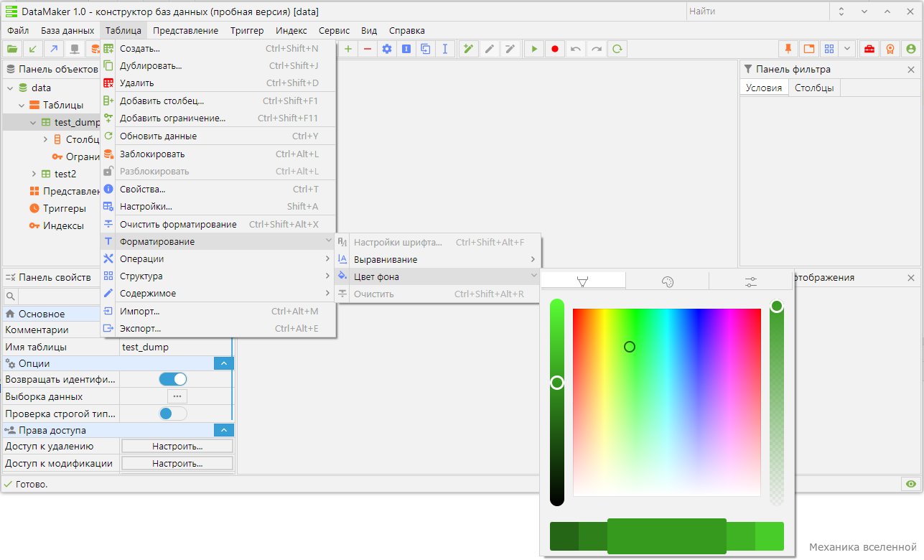
Task: Click the blue duplicate squares toolbar icon
Action: pos(426,49)
